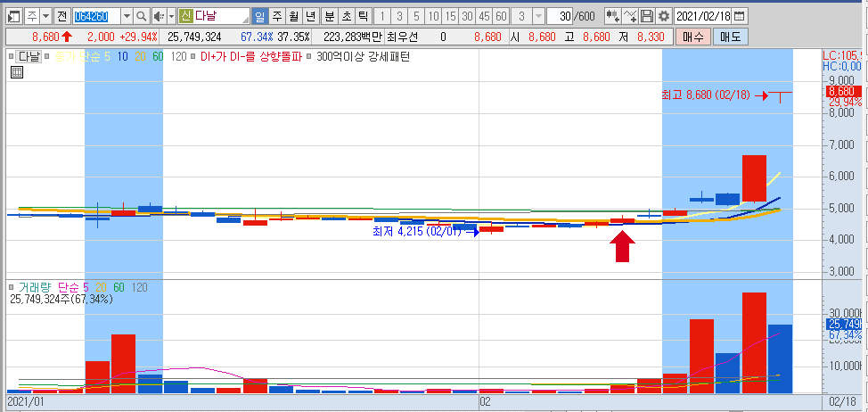Image resolution: width=868 pixels, height=412 pixels.
Task: Click the speaker sound icon
Action: tap(159, 17)
